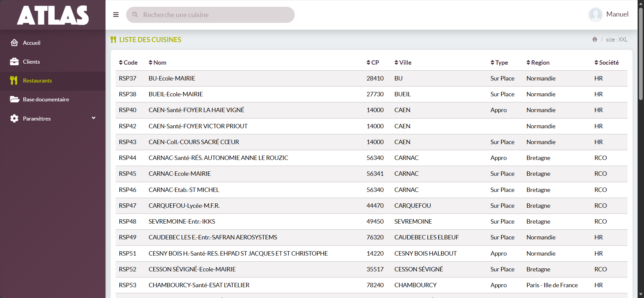Click the search magnifier icon
The width and height of the screenshot is (644, 298).
pyautogui.click(x=135, y=14)
